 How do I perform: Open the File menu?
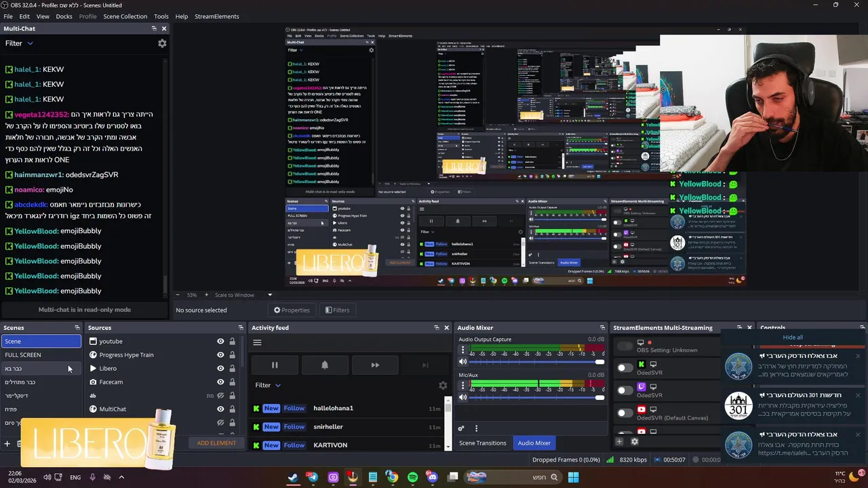pyautogui.click(x=8, y=16)
